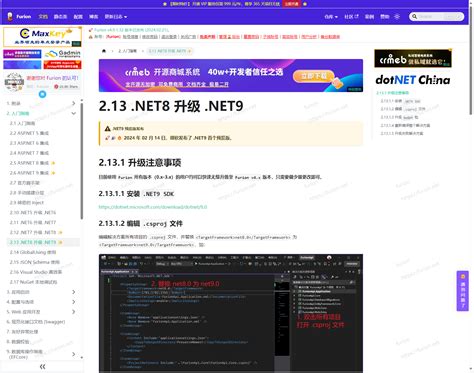Screen dimensions: 474x373
Task: Open sidebar item 2.1 入门指南
Action: 22,123
